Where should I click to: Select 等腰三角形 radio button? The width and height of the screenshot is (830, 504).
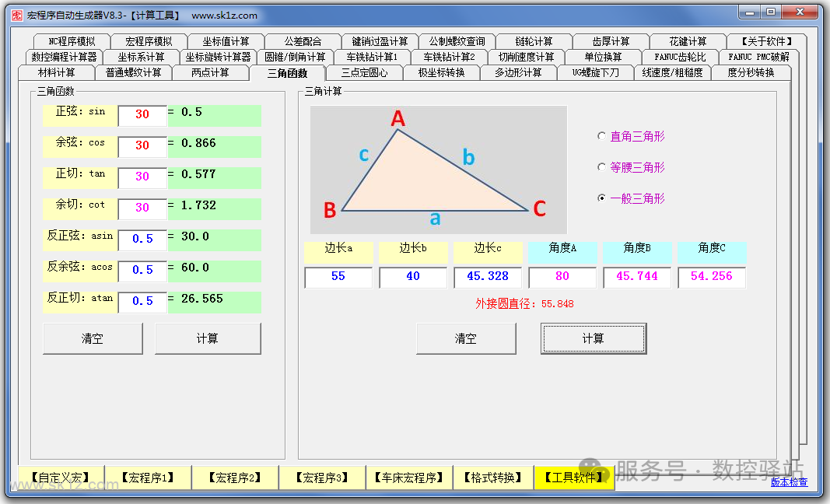coord(630,167)
